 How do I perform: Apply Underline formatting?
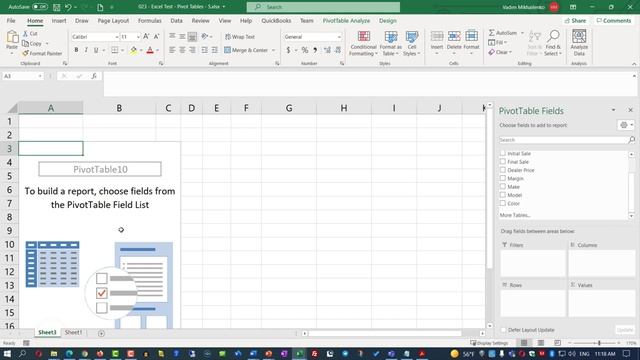coord(96,50)
